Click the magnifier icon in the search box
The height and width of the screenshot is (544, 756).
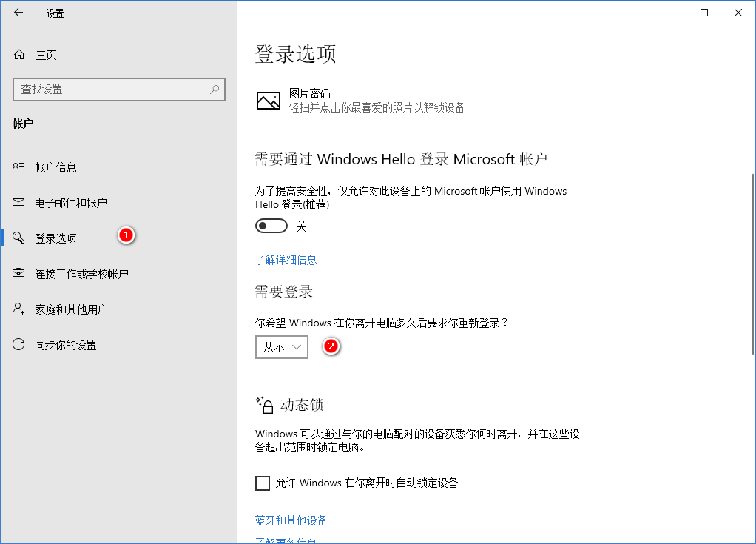coord(215,89)
